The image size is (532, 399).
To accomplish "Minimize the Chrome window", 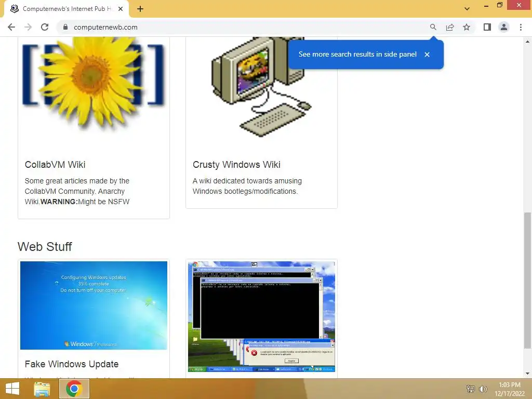I will 486,5.
